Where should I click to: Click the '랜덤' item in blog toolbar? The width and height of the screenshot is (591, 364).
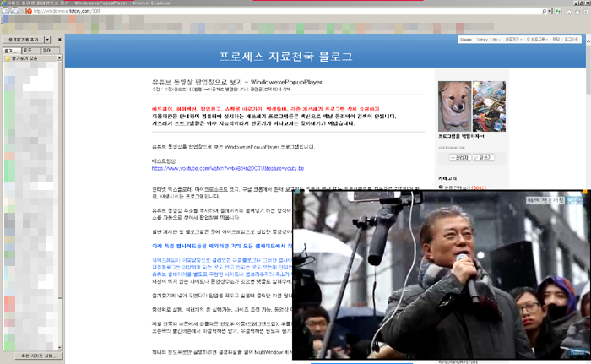[x=556, y=40]
